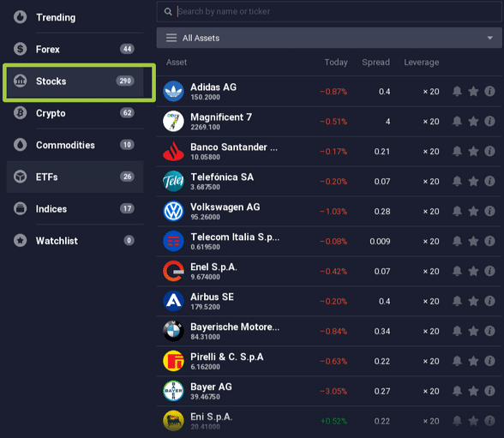The height and width of the screenshot is (438, 504).
Task: Sort assets by Spread column header
Action: (x=375, y=63)
